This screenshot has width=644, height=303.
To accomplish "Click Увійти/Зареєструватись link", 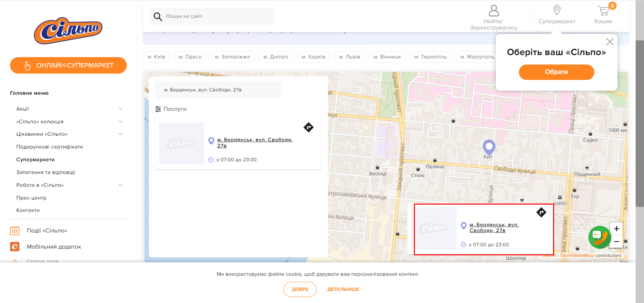I will coord(494,25).
